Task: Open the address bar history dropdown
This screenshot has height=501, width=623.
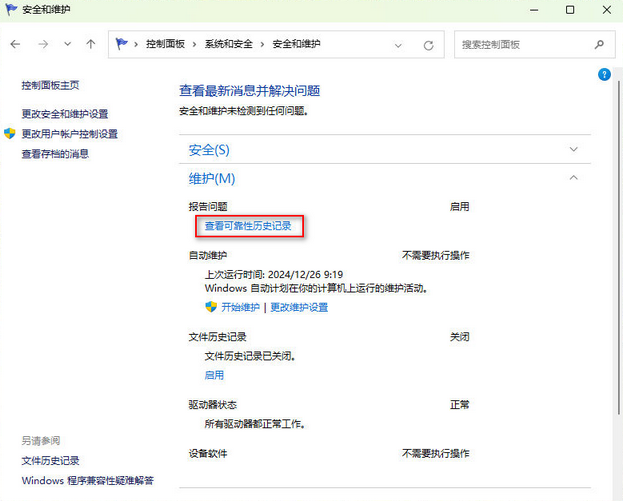Action: (x=399, y=45)
